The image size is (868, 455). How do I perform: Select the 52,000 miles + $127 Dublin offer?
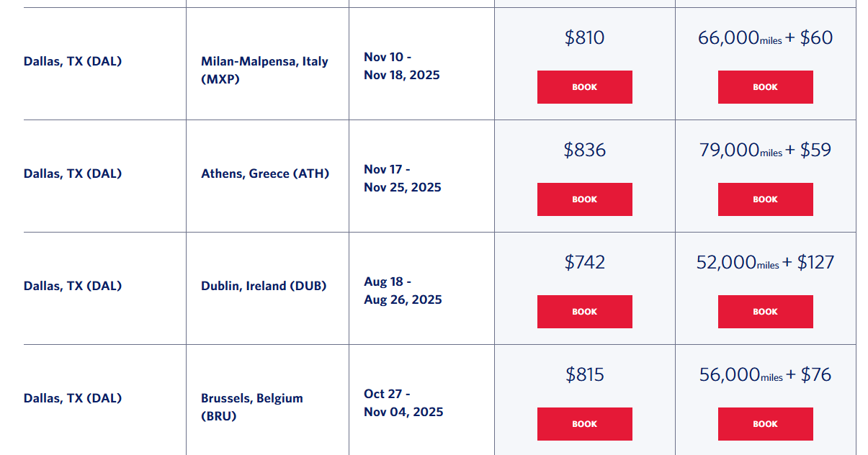pos(765,261)
